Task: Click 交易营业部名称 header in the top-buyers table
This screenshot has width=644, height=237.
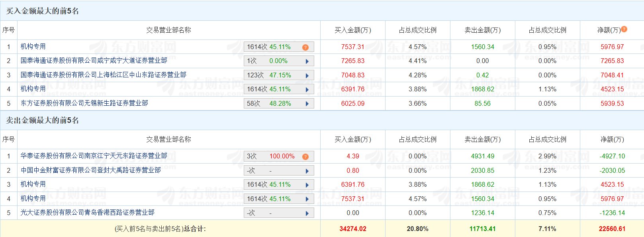Action: [168, 30]
